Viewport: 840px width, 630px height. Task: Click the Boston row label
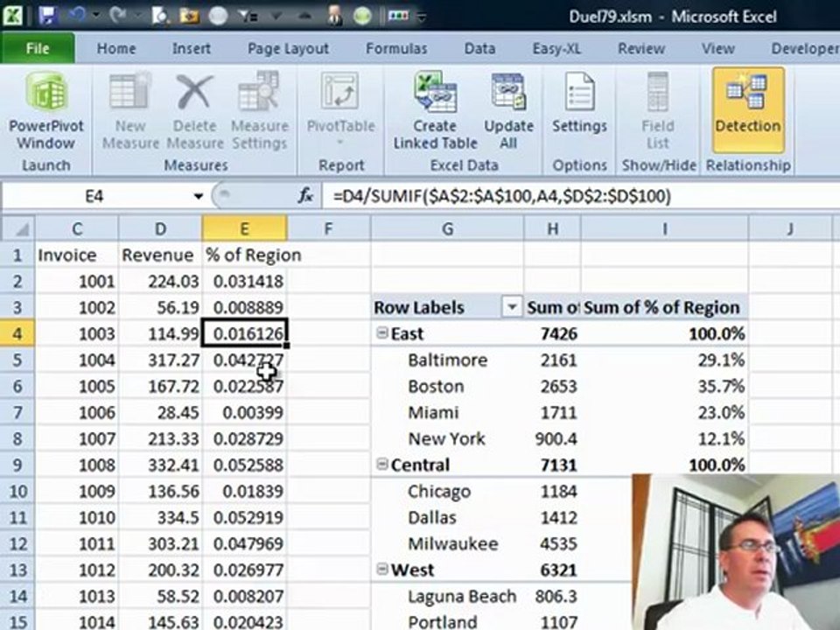436,386
